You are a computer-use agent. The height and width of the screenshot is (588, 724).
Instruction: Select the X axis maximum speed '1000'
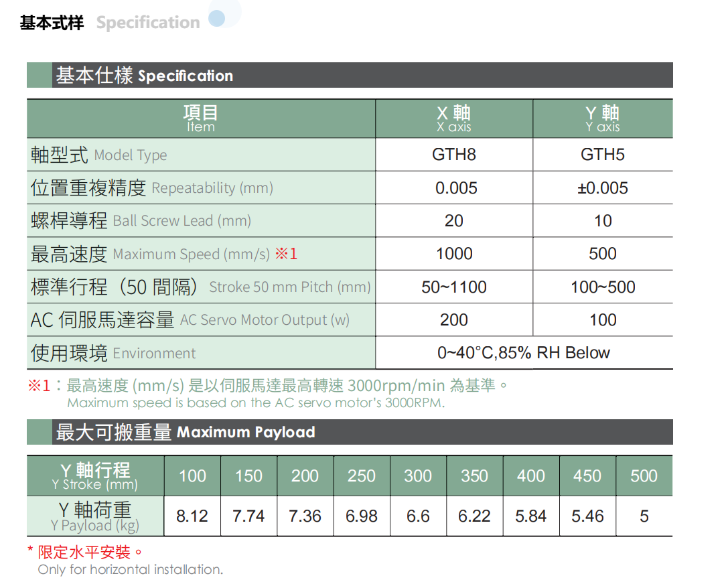click(454, 253)
